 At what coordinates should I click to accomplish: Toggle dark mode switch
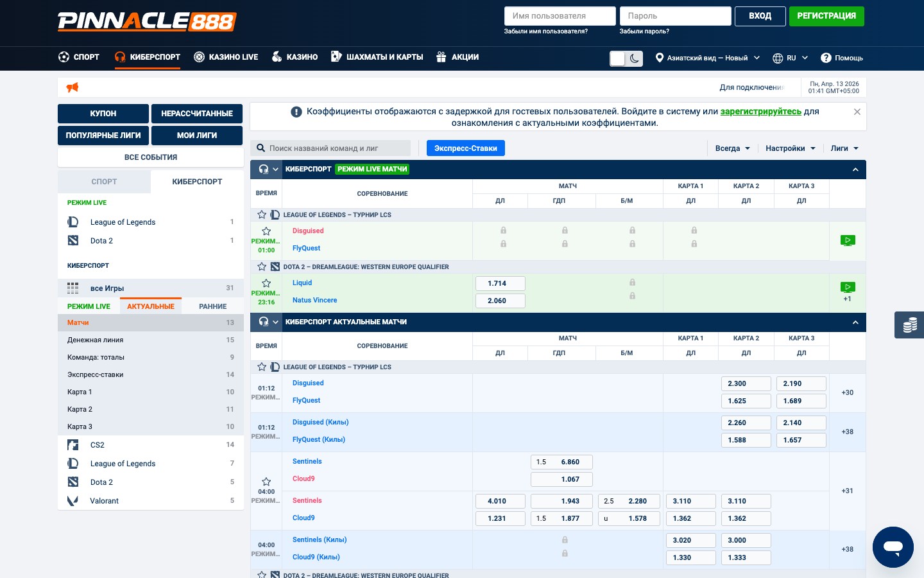(626, 58)
